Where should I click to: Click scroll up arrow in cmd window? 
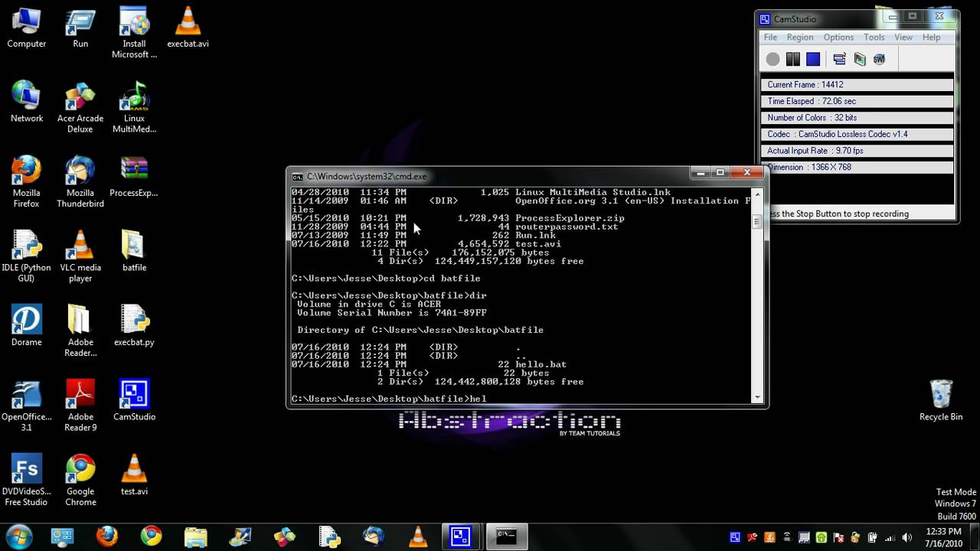tap(757, 194)
